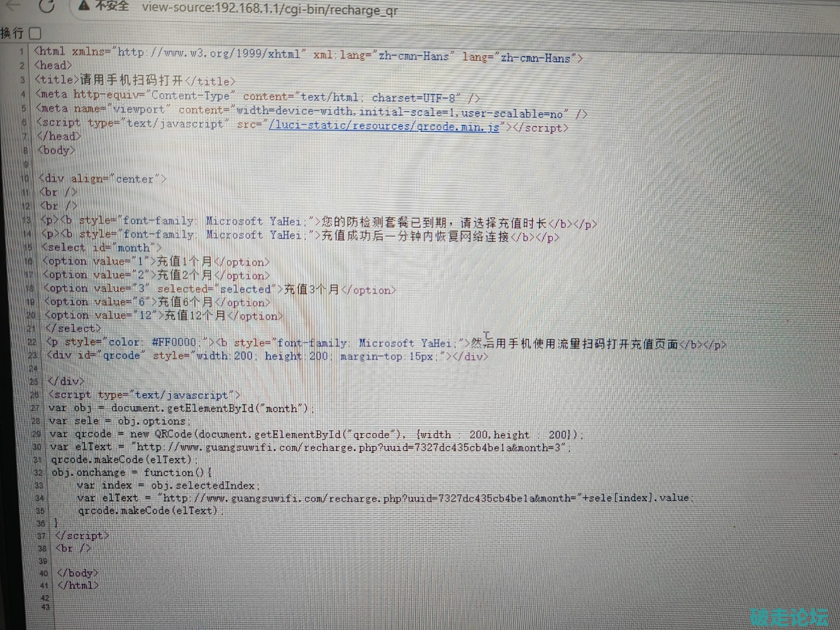Click the view-source URL in address bar
Viewport: 840px width, 630px height.
pyautogui.click(x=269, y=9)
